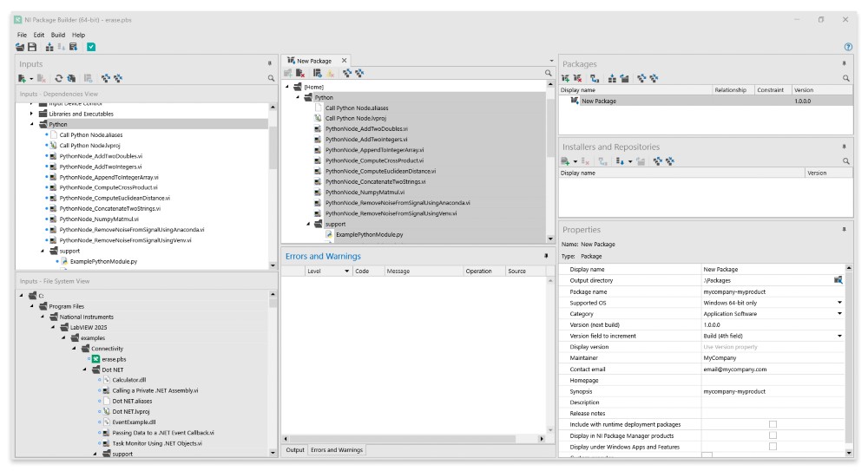Click the Operation column header
Image resolution: width=868 pixels, height=471 pixels.
tap(484, 271)
